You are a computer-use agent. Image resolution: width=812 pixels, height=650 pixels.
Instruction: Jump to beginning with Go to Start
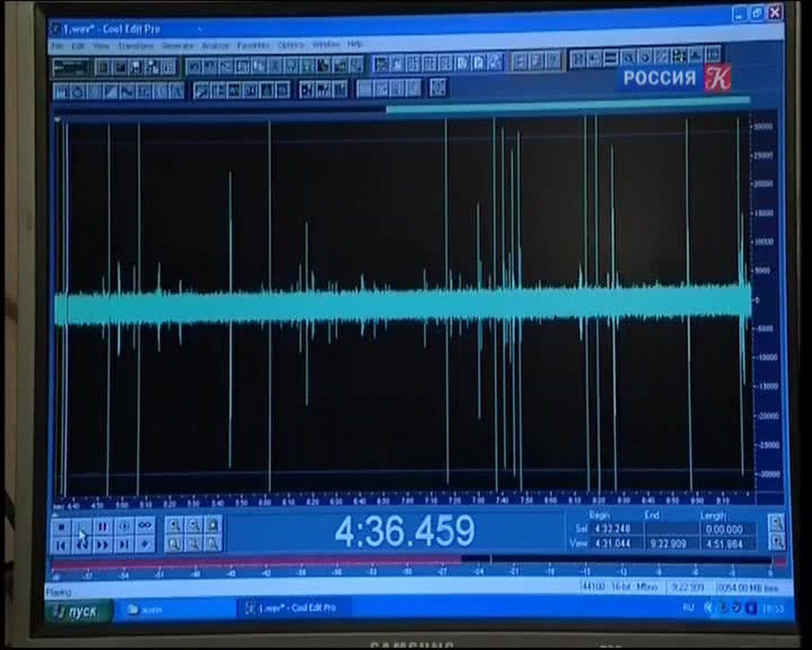coord(61,545)
